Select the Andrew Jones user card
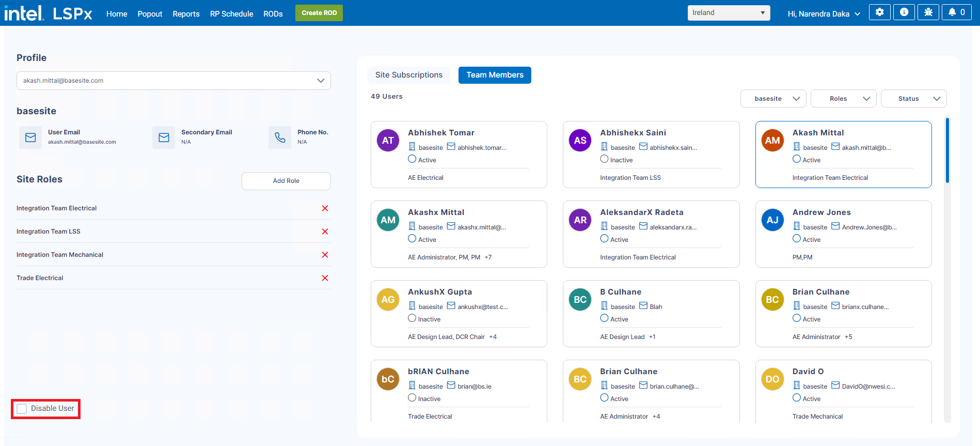The width and height of the screenshot is (980, 446). tap(843, 234)
